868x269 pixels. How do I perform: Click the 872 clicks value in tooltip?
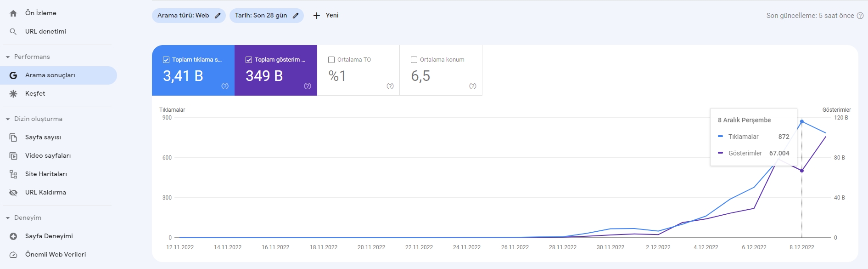pyautogui.click(x=784, y=137)
